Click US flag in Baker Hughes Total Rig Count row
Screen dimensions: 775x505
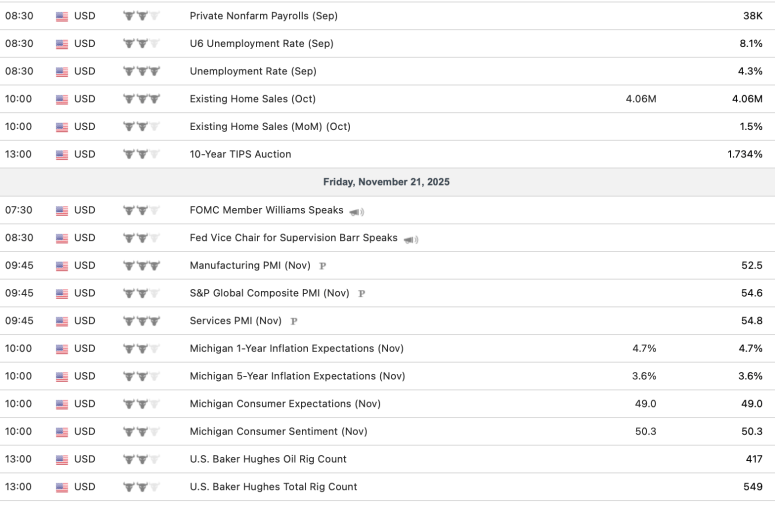click(62, 487)
